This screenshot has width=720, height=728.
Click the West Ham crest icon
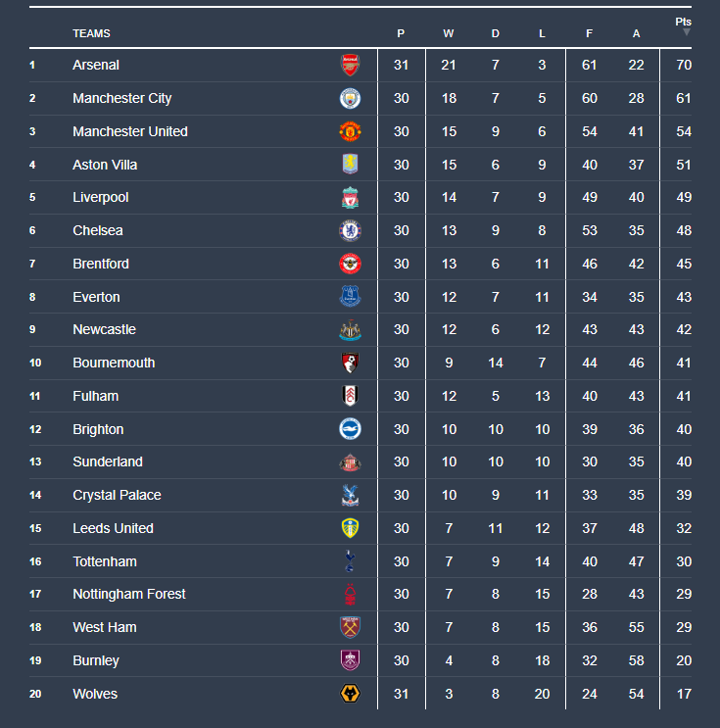(350, 627)
